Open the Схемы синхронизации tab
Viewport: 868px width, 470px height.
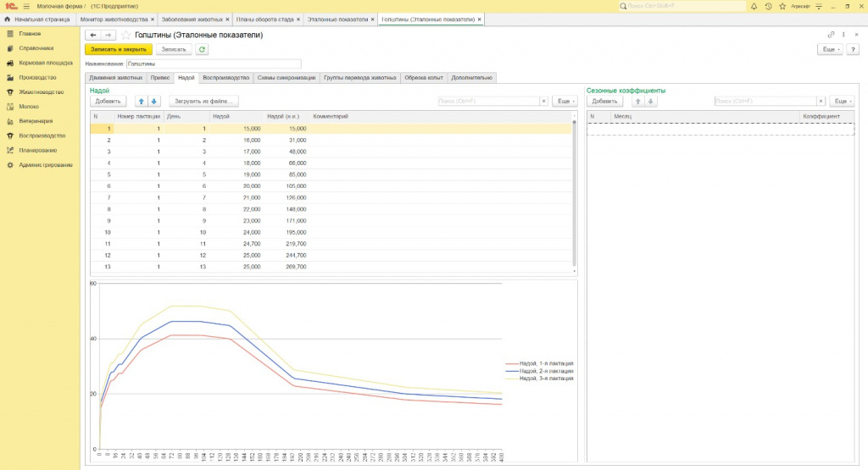pos(287,77)
